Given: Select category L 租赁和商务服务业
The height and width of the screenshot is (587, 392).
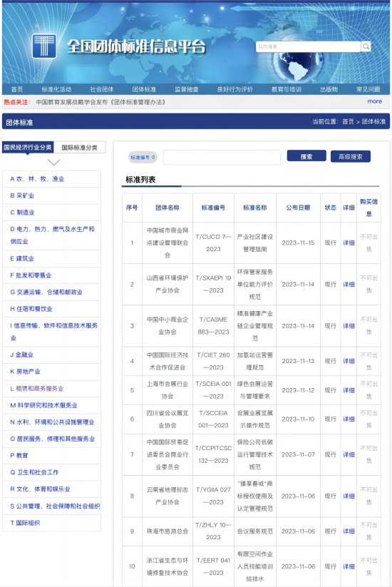Looking at the screenshot, I should (x=36, y=388).
